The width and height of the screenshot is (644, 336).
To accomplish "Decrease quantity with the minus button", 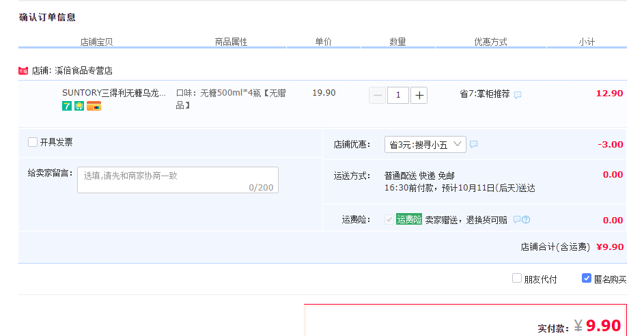I will [378, 96].
